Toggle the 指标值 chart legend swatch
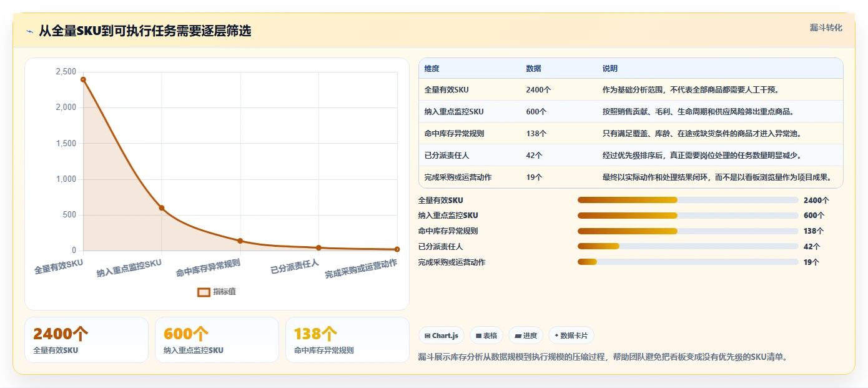 [x=204, y=292]
